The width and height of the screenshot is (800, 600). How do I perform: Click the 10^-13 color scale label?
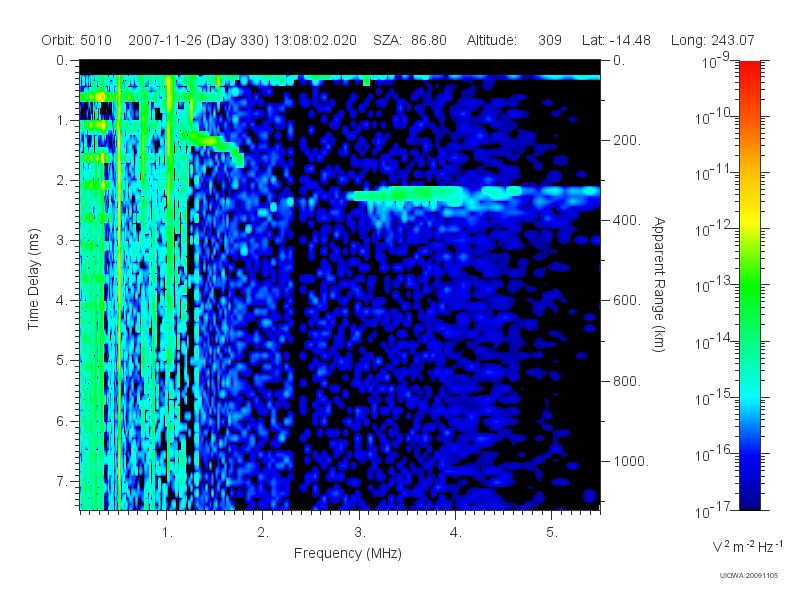tap(714, 285)
